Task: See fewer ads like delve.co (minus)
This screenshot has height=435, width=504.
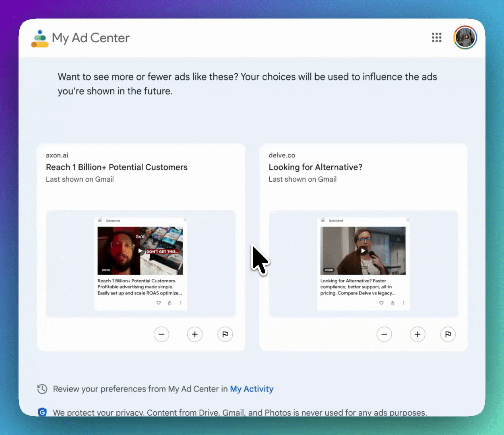Action: point(384,334)
